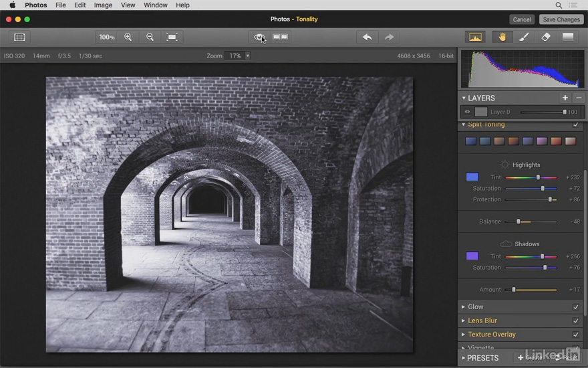
Task: Collapse the LAYERS panel
Action: (464, 98)
